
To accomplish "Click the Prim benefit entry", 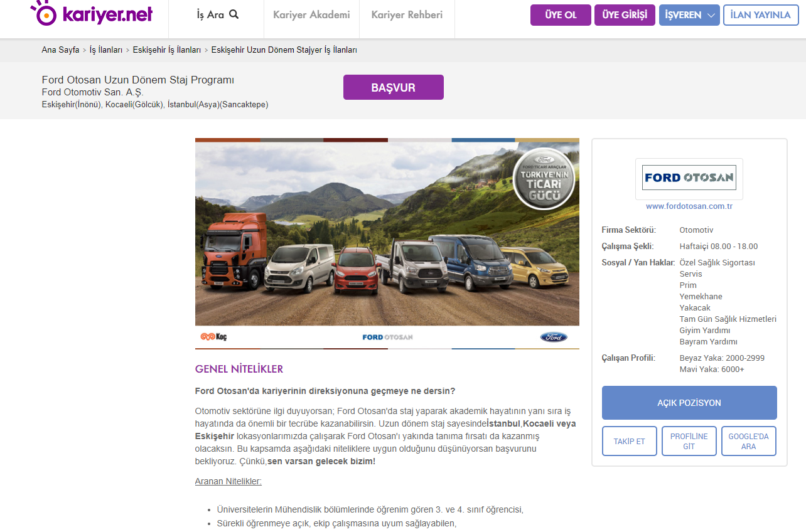I will click(x=688, y=285).
